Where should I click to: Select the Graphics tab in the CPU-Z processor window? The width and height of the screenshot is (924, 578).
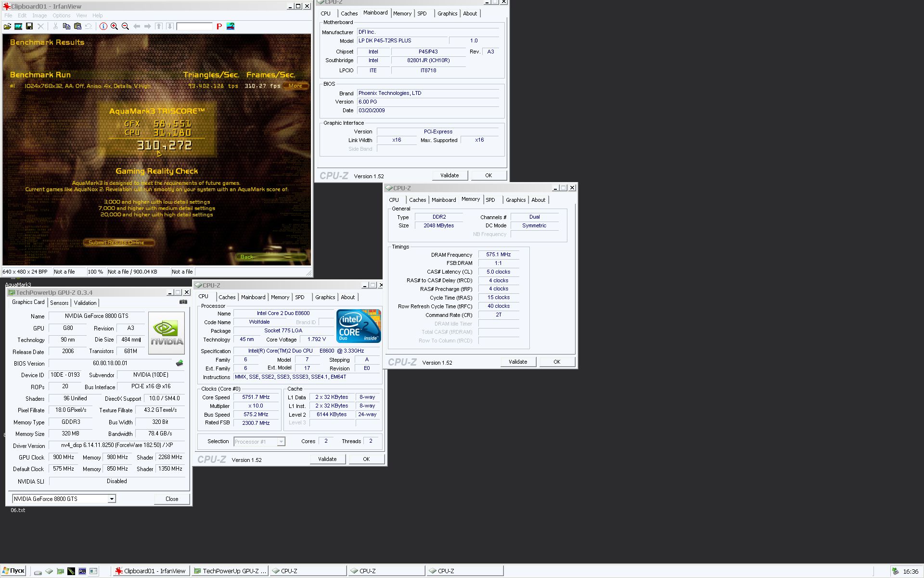point(325,297)
